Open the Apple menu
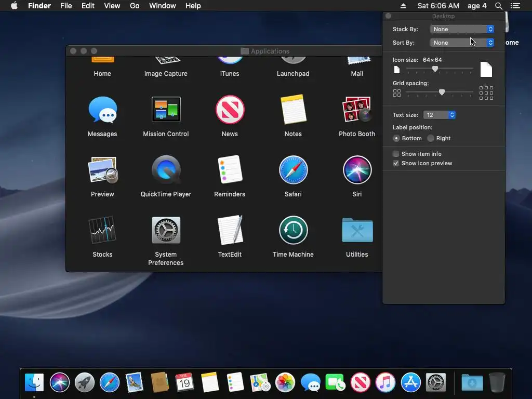This screenshot has width=532, height=399. click(x=14, y=6)
